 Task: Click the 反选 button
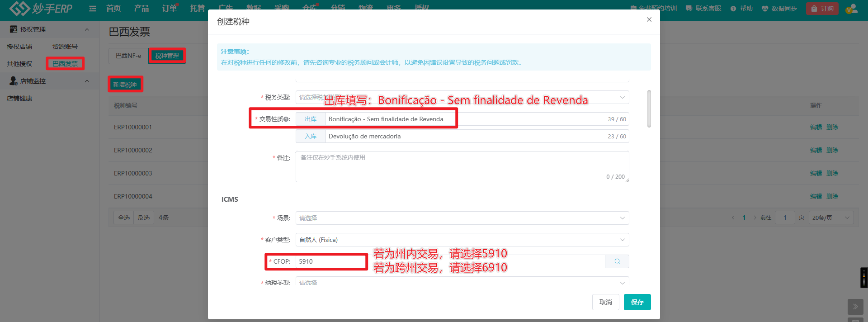[x=144, y=218]
